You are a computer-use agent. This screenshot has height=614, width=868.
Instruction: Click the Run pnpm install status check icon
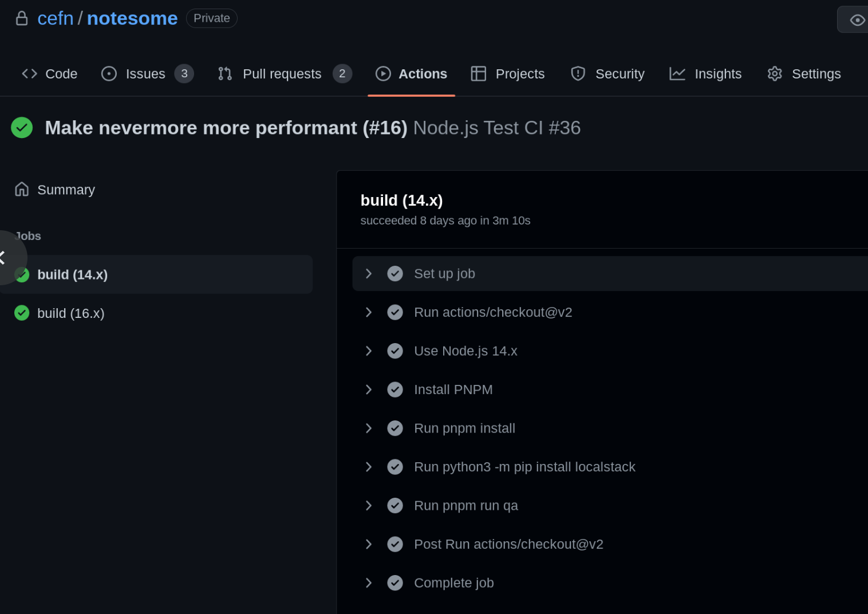pos(395,428)
